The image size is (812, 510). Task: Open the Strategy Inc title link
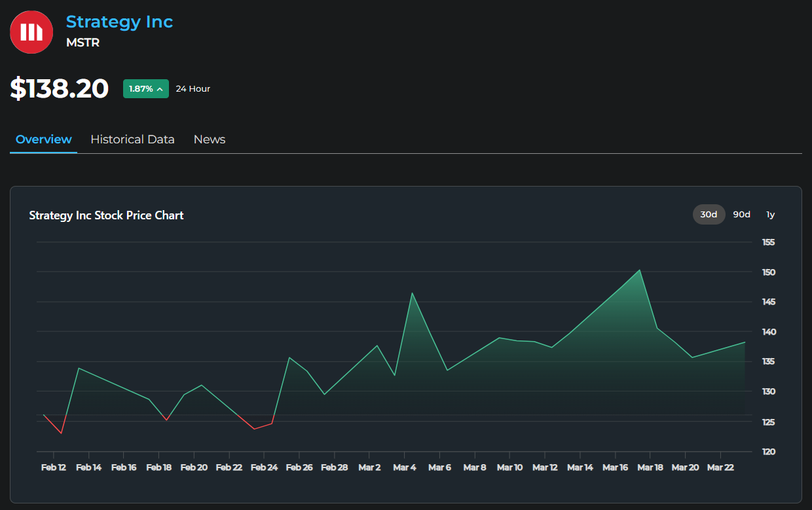click(119, 22)
